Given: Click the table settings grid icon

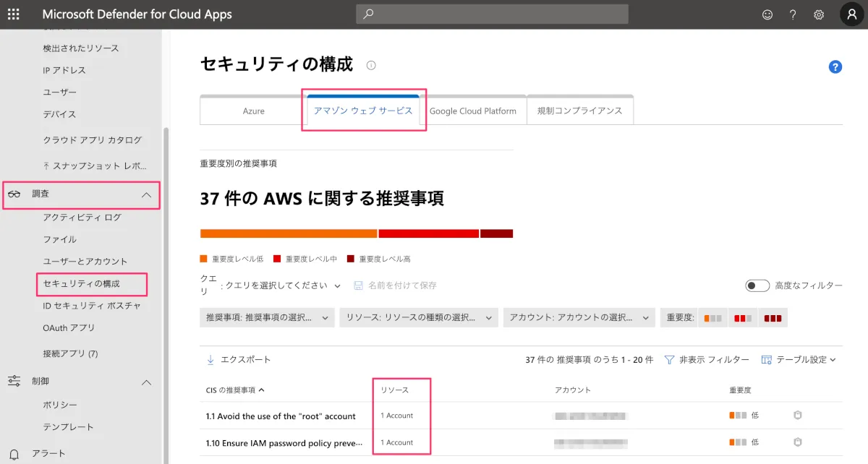Looking at the screenshot, I should 766,359.
